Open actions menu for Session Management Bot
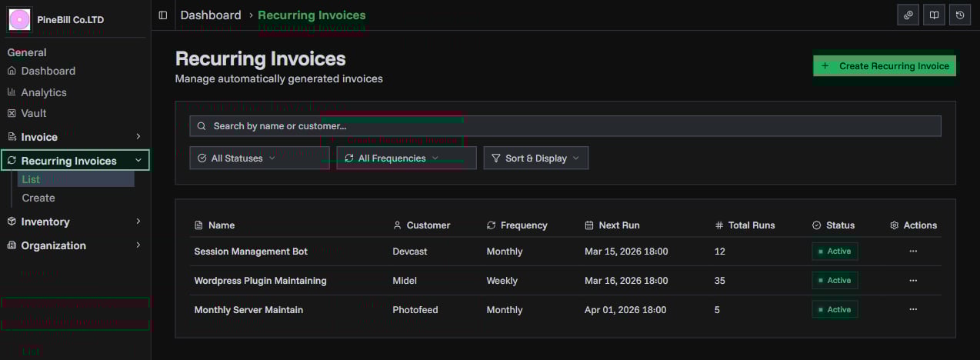Image resolution: width=980 pixels, height=360 pixels. 913,252
